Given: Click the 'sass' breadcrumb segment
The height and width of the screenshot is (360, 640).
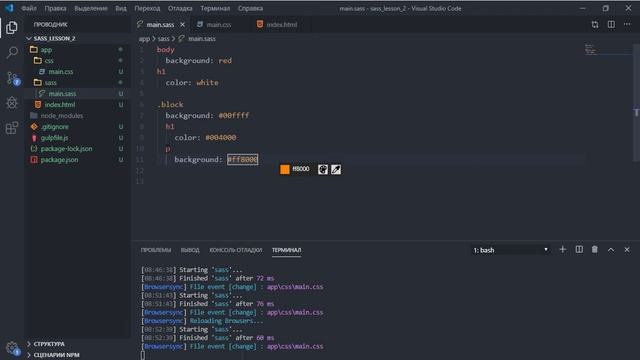Looking at the screenshot, I should pos(164,39).
